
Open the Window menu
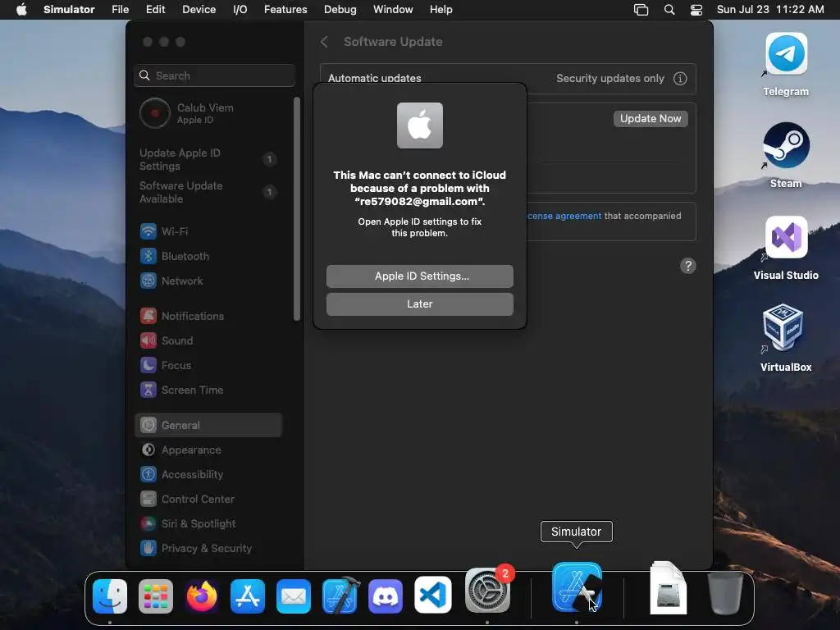(393, 10)
